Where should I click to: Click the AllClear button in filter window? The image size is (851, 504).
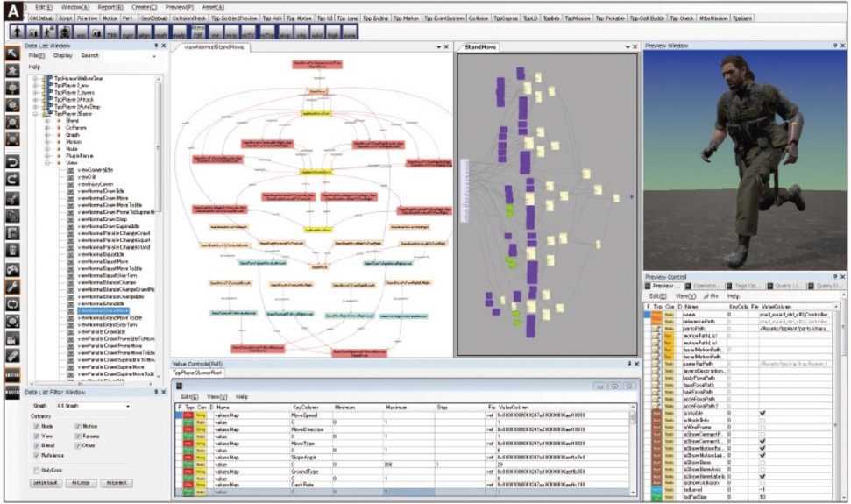(81, 482)
